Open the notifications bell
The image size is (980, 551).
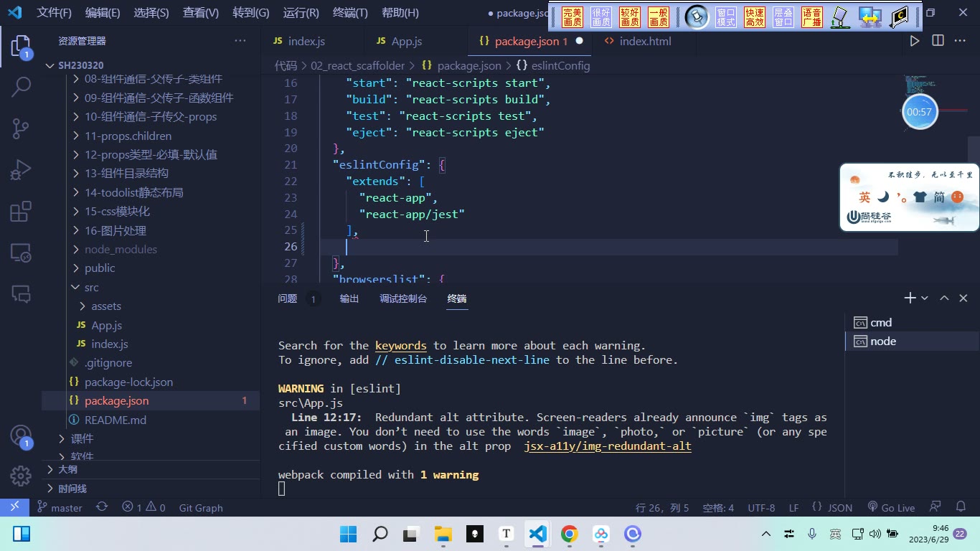tap(961, 507)
